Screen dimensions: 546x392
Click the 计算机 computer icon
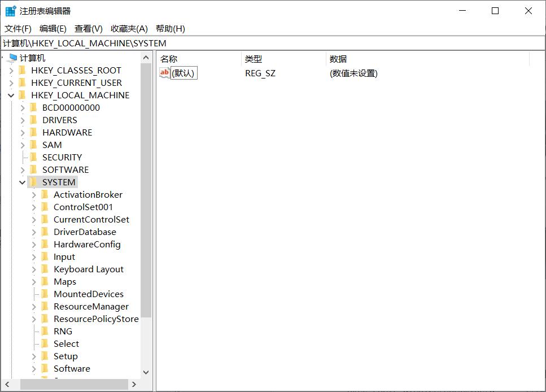pos(13,56)
